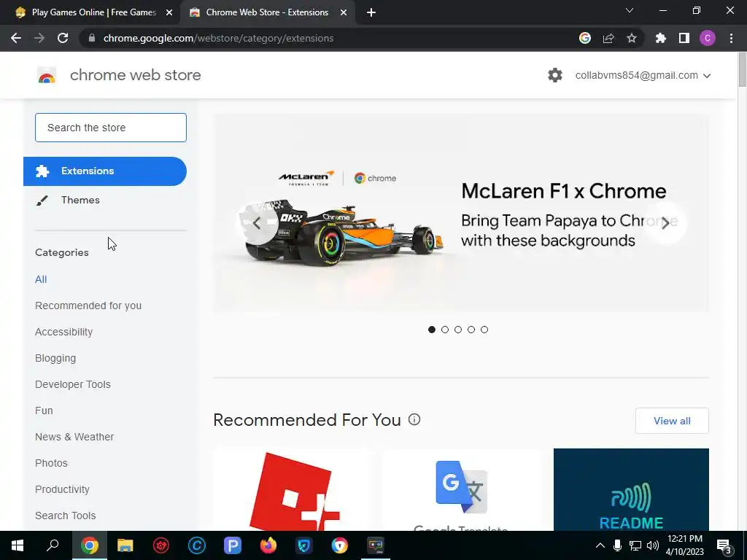Share this page using the share icon
Image resolution: width=747 pixels, height=560 pixels.
click(x=608, y=38)
